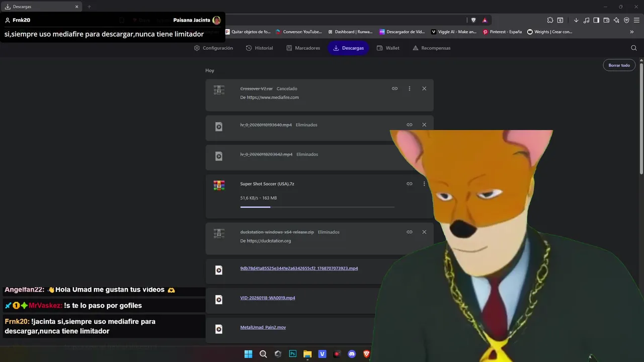
Task: Open the Configuración tab
Action: (x=213, y=48)
